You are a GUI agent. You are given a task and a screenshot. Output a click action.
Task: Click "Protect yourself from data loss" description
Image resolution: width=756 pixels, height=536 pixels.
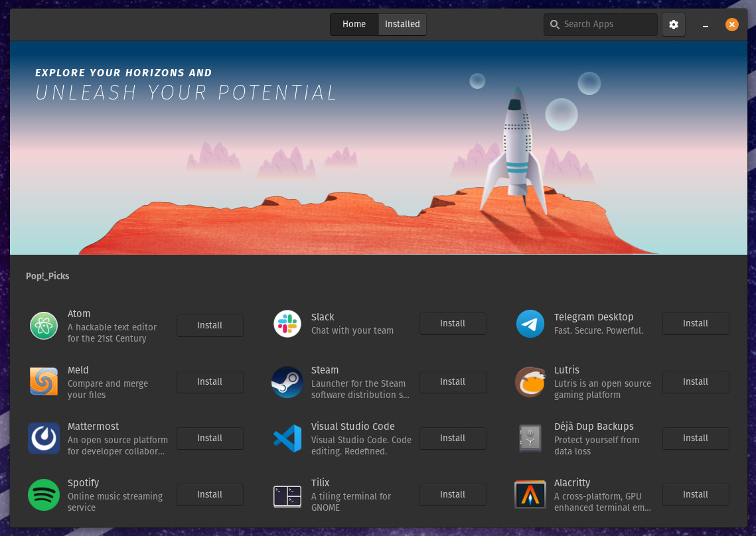tap(597, 445)
